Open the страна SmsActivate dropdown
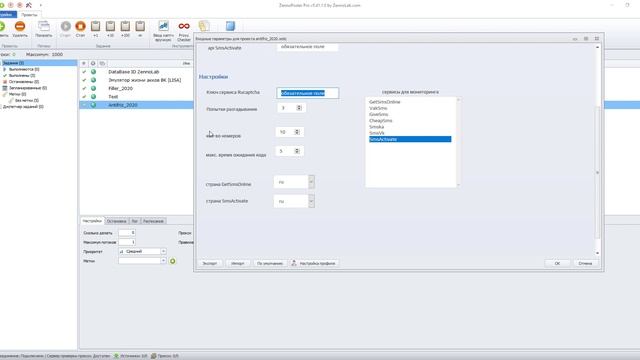The width and height of the screenshot is (640, 360). pyautogui.click(x=311, y=201)
